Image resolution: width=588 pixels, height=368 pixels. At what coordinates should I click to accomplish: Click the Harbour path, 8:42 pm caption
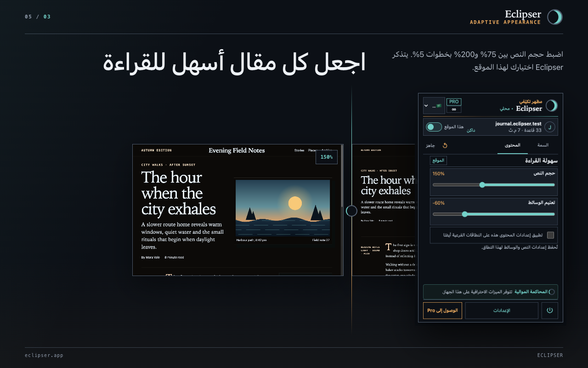(251, 240)
